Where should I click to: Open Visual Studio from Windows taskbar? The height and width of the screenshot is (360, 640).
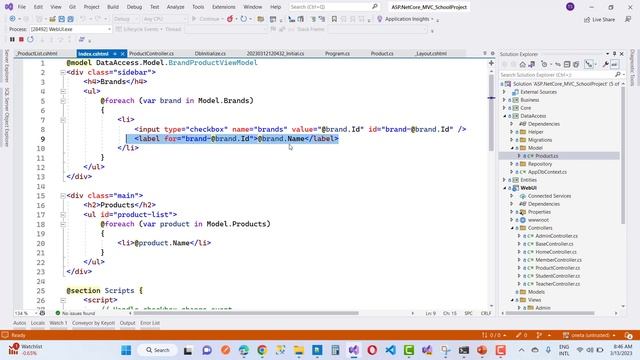pyautogui.click(x=353, y=350)
